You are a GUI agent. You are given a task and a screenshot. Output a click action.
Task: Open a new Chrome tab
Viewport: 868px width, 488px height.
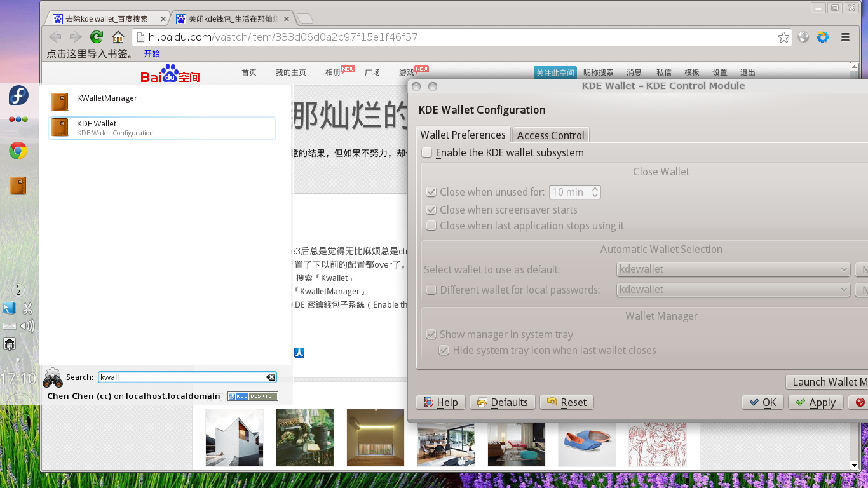(305, 19)
